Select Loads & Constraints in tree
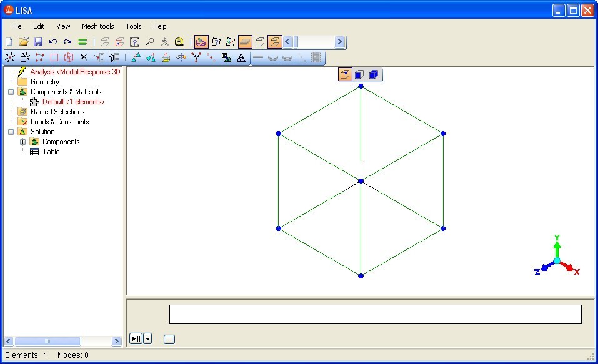 pyautogui.click(x=60, y=122)
